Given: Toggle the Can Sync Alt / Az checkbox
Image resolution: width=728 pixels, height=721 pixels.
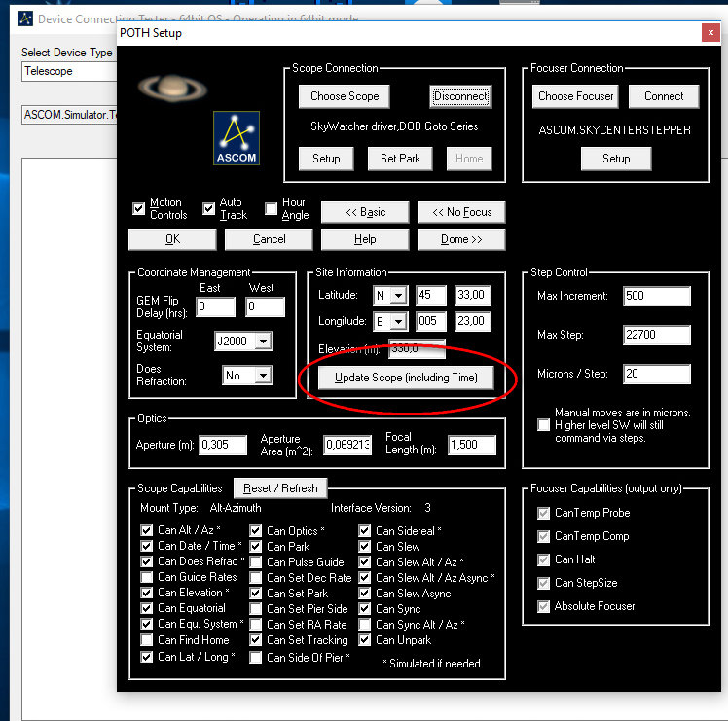Looking at the screenshot, I should point(365,625).
